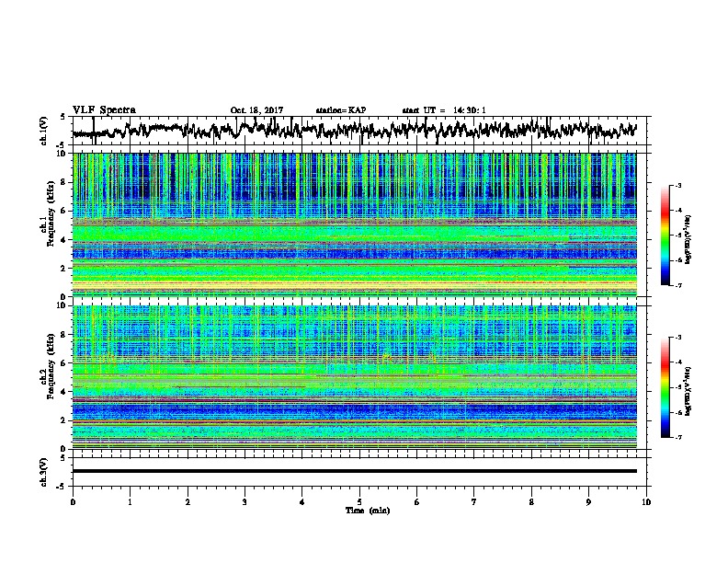
Task: Click time-axis tick label "2"
Action: [x=188, y=502]
